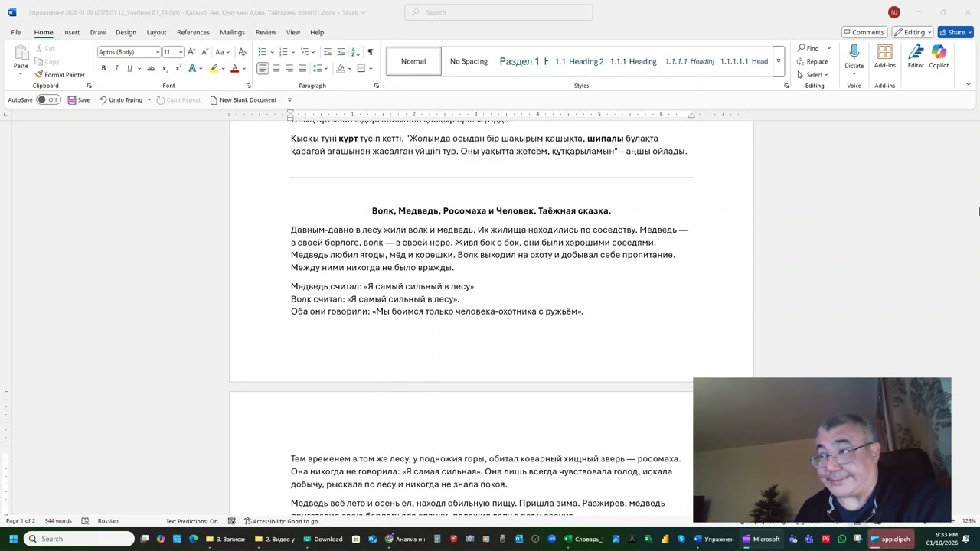Center-align the paragraph

click(x=276, y=68)
